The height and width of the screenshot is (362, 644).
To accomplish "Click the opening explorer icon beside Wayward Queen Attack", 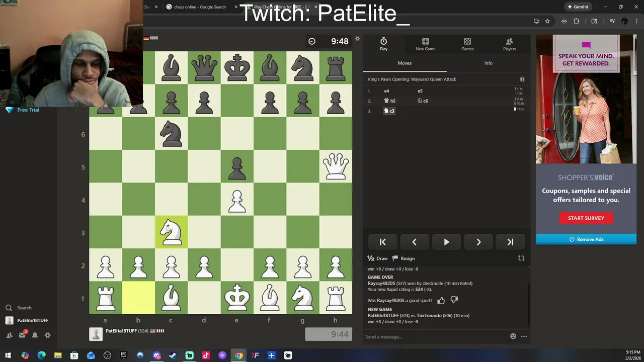I will [522, 79].
